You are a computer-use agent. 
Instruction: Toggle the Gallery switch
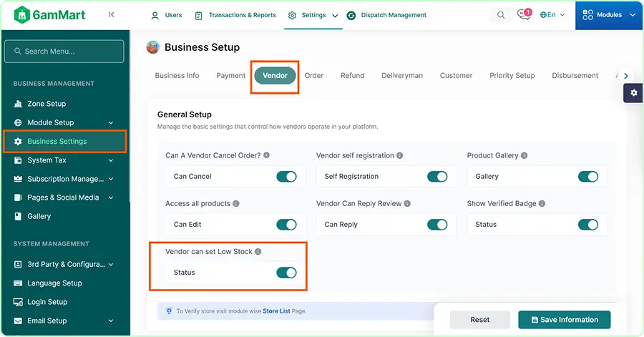(588, 177)
